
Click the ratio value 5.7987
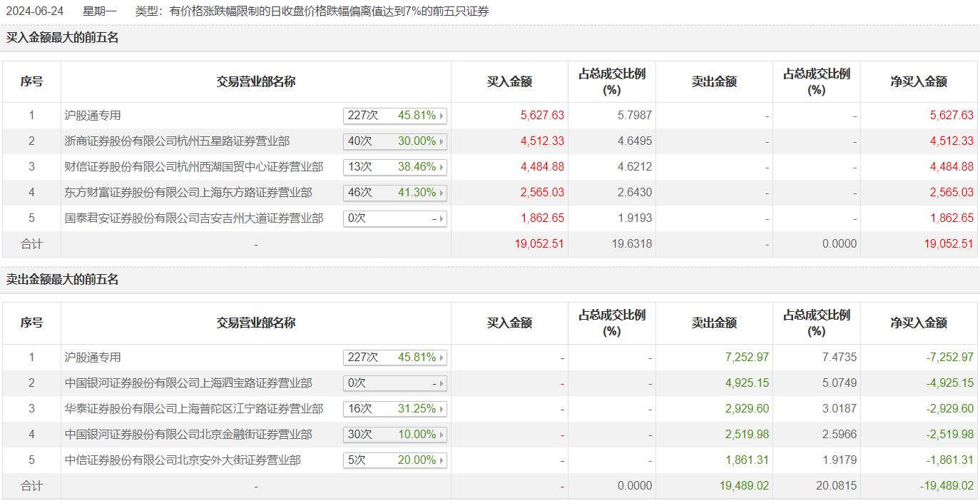point(635,116)
